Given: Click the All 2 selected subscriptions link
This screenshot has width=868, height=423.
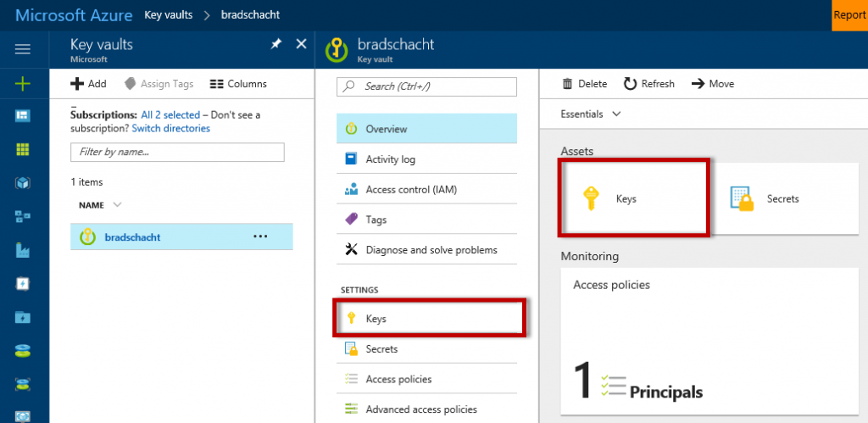Looking at the screenshot, I should coord(170,114).
